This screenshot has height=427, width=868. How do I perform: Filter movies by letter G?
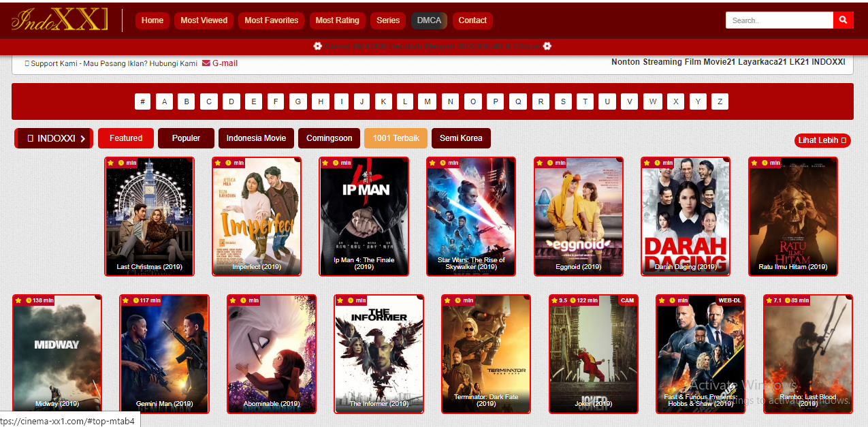[x=298, y=102]
